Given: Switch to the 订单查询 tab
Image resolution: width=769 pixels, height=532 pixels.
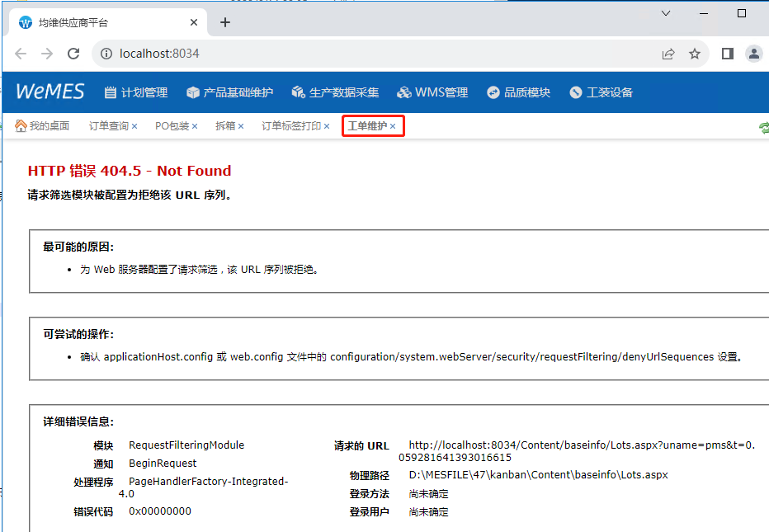Looking at the screenshot, I should [108, 126].
